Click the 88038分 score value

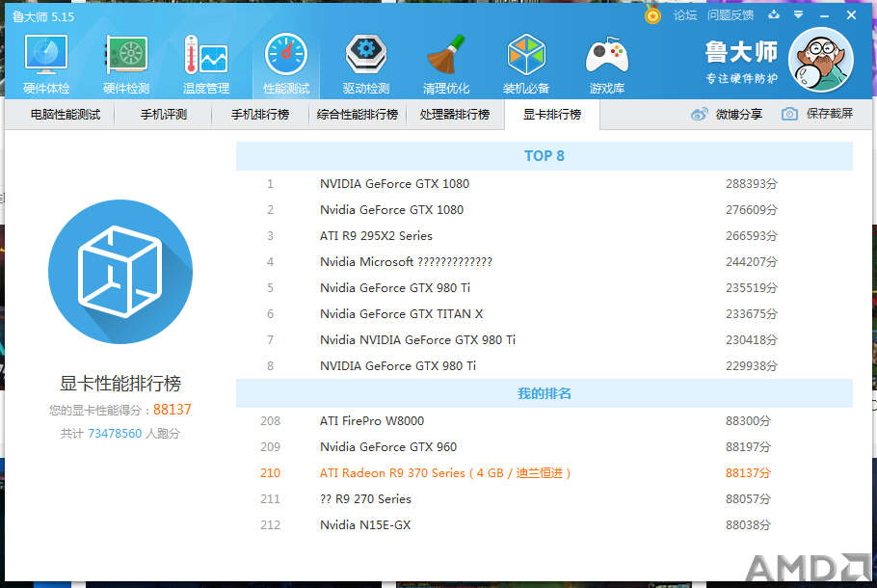click(x=749, y=524)
